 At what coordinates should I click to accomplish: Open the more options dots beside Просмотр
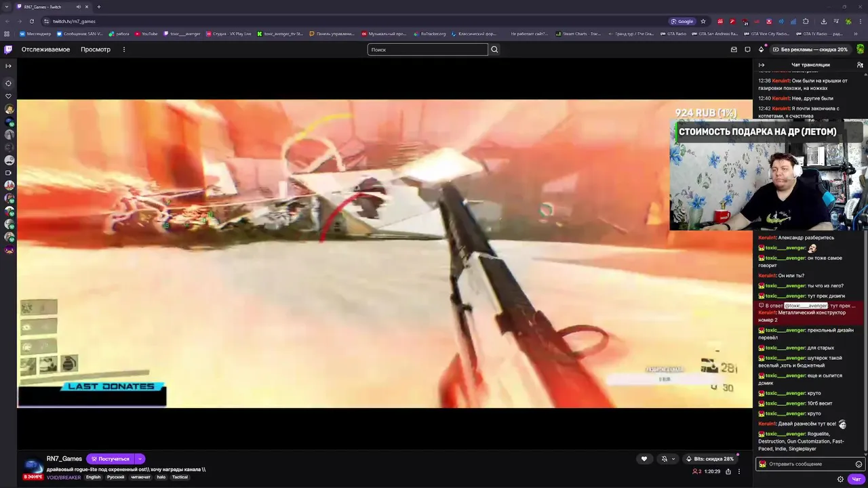click(123, 49)
